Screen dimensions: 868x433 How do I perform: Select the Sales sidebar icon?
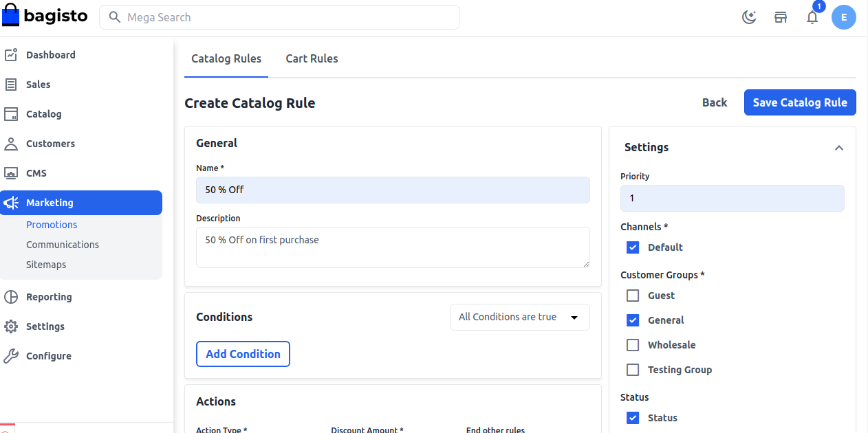(x=12, y=84)
